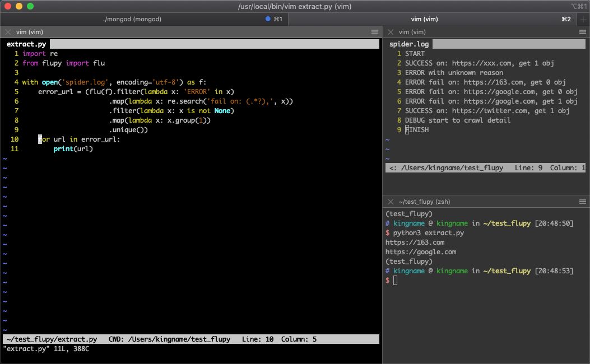Close the left extract.py vim pane

point(8,32)
